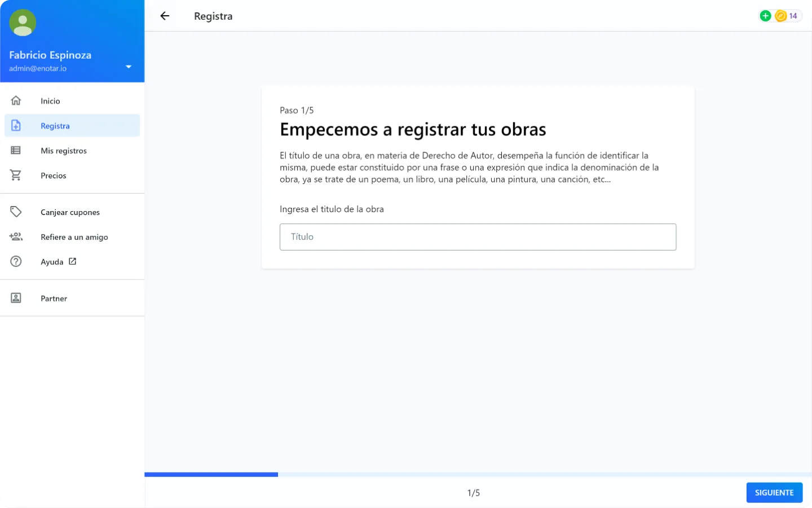Focus the Título input field
The height and width of the screenshot is (508, 812).
click(478, 237)
